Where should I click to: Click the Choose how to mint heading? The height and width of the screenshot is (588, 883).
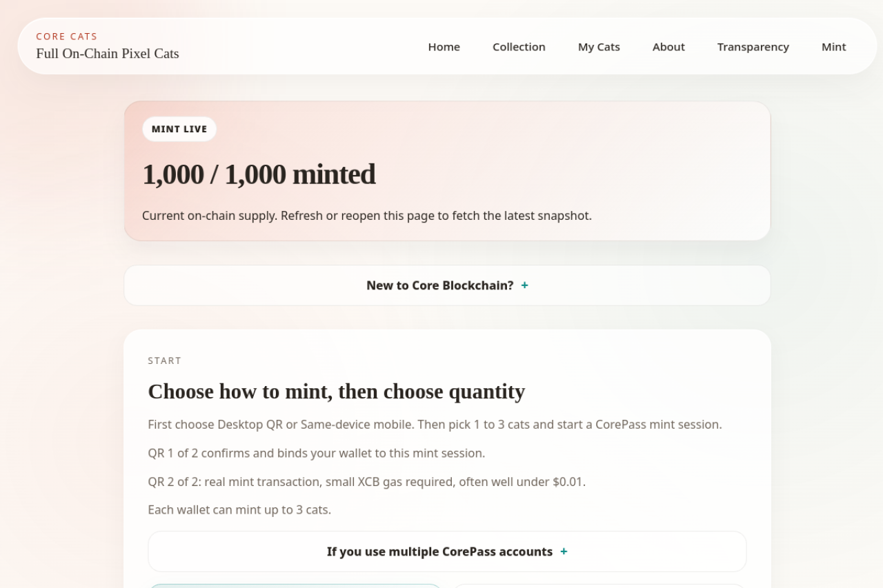pyautogui.click(x=336, y=392)
